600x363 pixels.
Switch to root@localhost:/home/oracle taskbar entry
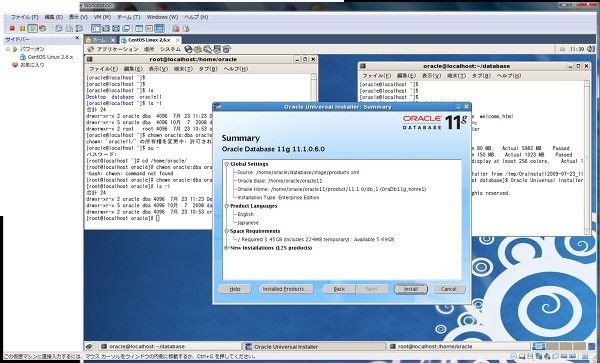tap(459, 347)
